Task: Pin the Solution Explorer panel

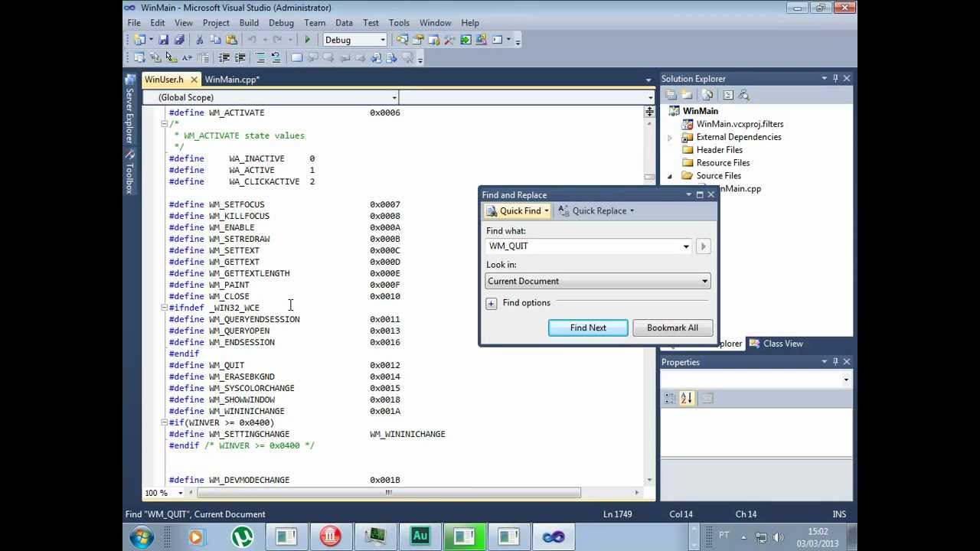Action: click(x=835, y=78)
